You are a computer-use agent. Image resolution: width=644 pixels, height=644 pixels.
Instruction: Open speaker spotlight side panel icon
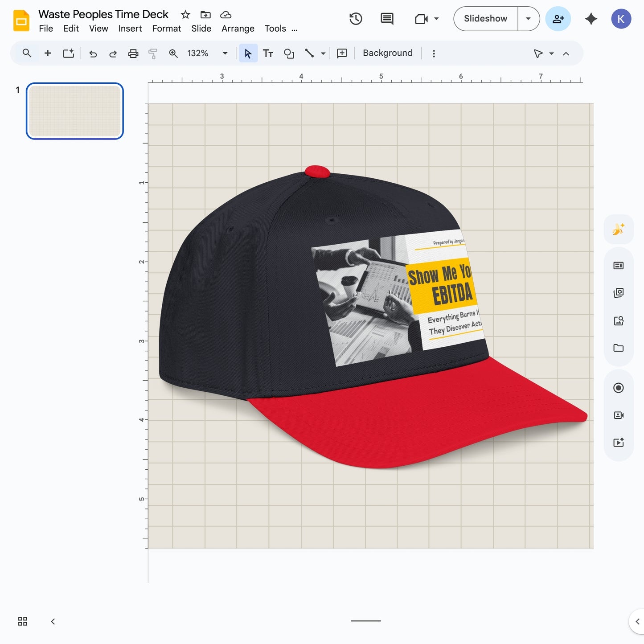[619, 415]
